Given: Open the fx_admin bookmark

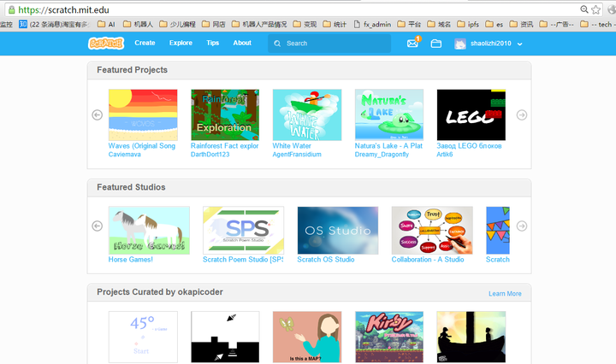Looking at the screenshot, I should click(372, 24).
